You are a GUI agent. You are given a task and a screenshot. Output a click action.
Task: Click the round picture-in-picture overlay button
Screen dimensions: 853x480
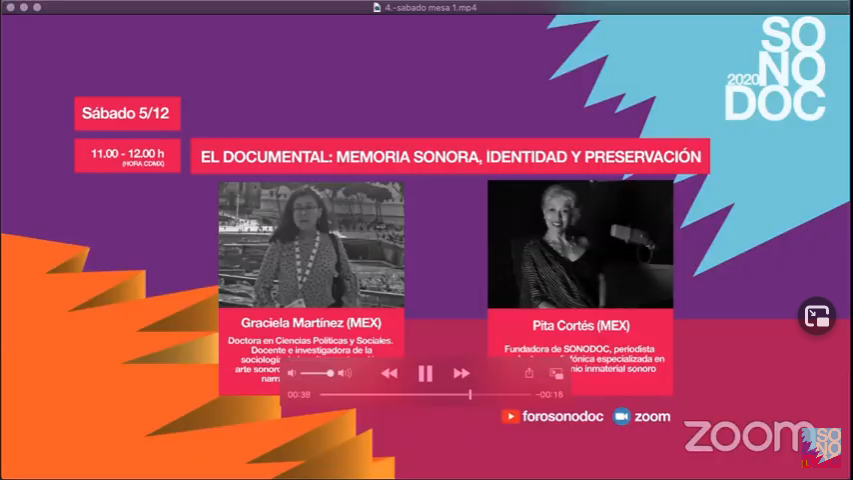click(817, 316)
